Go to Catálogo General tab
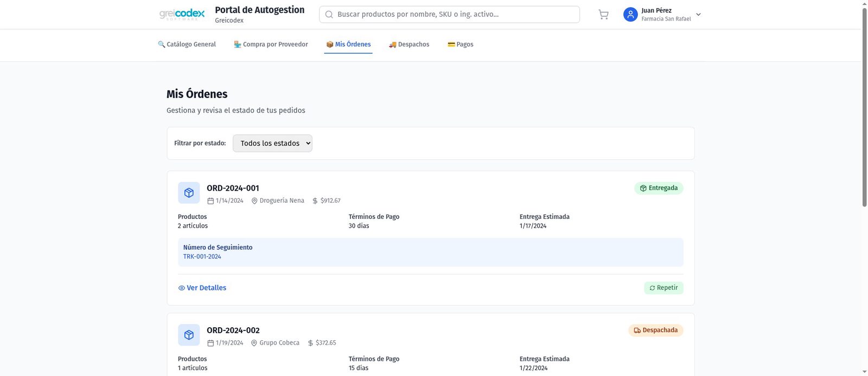 click(187, 44)
